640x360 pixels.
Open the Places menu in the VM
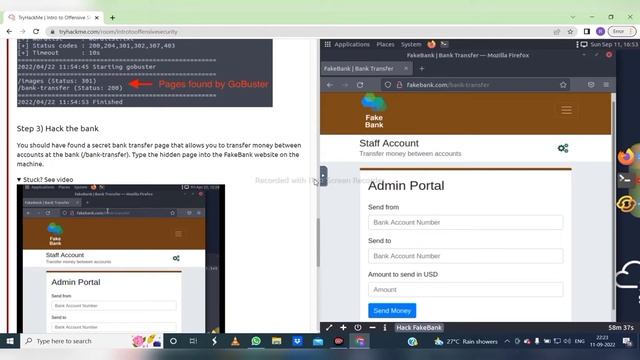pyautogui.click(x=385, y=44)
